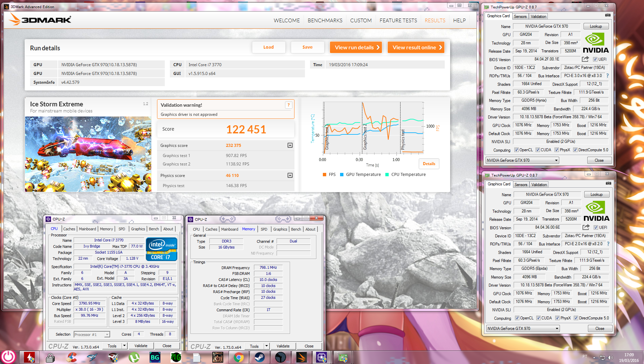Toggle PhysX checkbox in lower GPU-Z window
This screenshot has height=364, width=644.
click(x=557, y=318)
